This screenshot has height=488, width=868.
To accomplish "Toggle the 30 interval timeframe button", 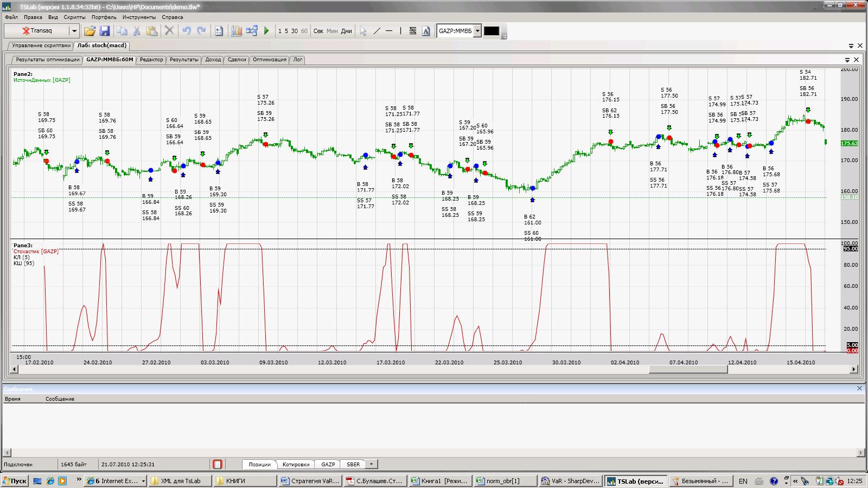I will (295, 31).
